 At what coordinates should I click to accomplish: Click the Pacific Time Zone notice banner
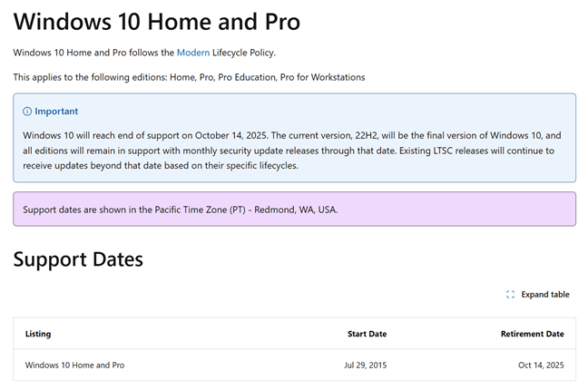coord(294,210)
